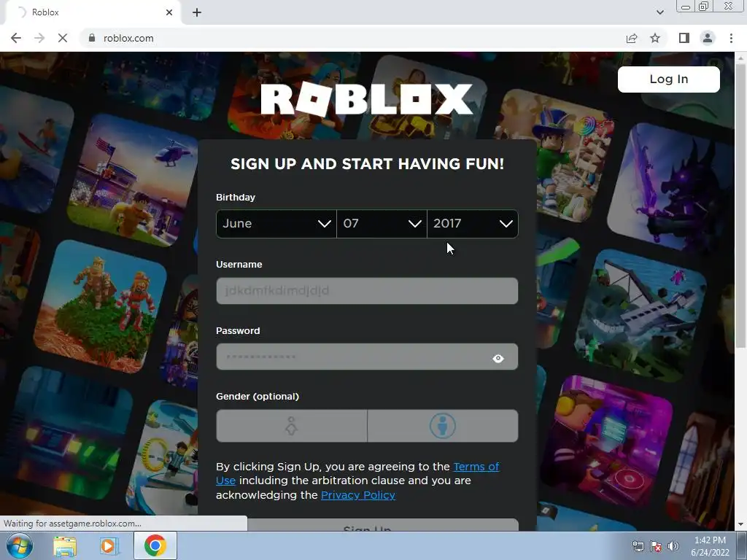Bookmark this page with the star icon
The height and width of the screenshot is (560, 747).
[656, 38]
